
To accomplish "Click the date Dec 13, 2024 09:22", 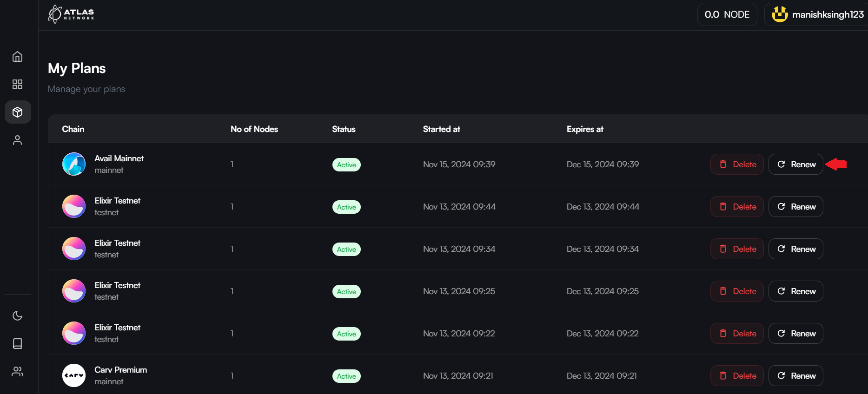I will pyautogui.click(x=603, y=334).
